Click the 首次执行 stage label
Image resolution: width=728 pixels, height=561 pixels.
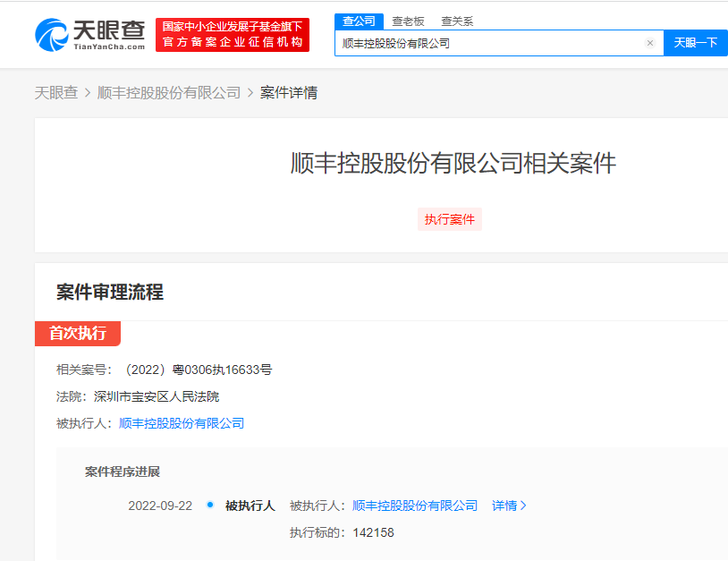pos(78,334)
